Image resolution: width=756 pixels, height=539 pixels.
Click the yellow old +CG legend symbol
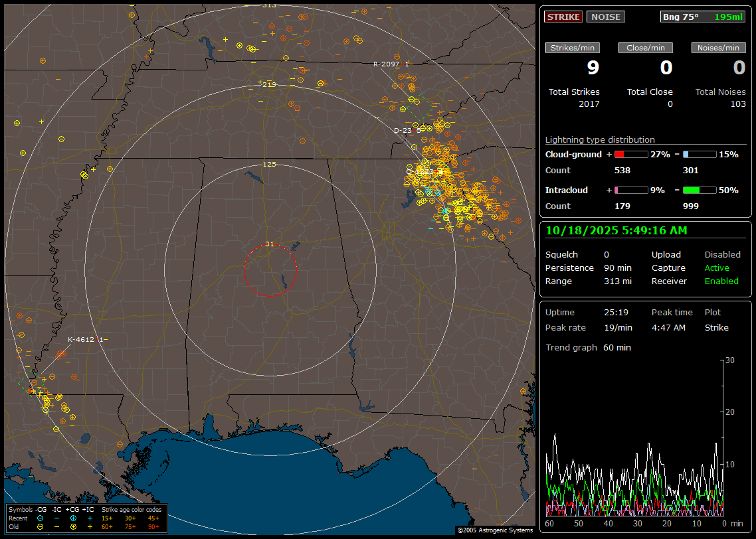coord(73,526)
